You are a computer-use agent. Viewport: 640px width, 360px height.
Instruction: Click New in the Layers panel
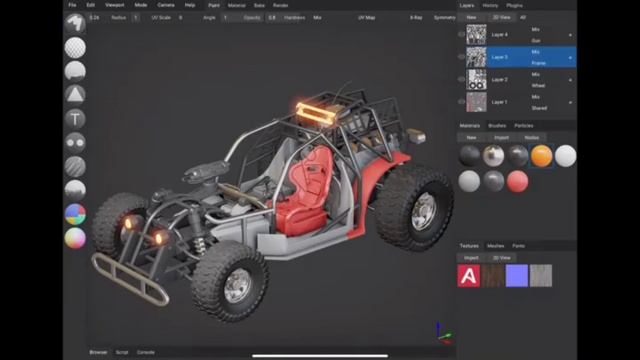[471, 18]
